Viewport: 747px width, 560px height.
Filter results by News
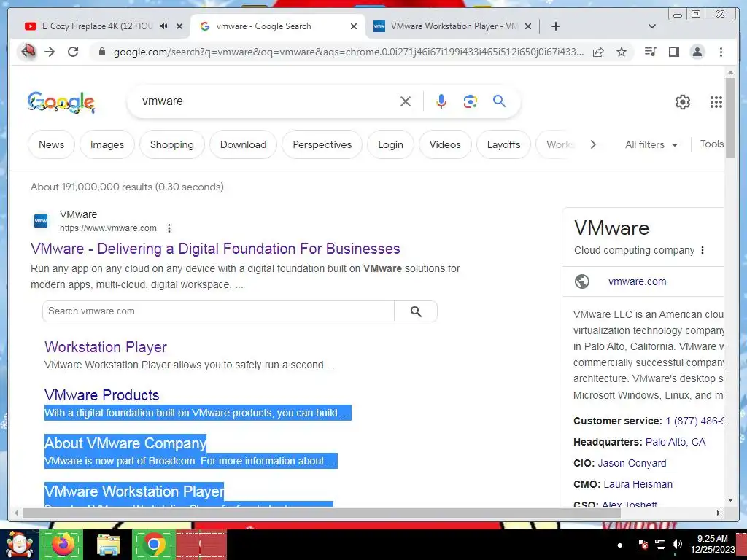[x=52, y=144]
